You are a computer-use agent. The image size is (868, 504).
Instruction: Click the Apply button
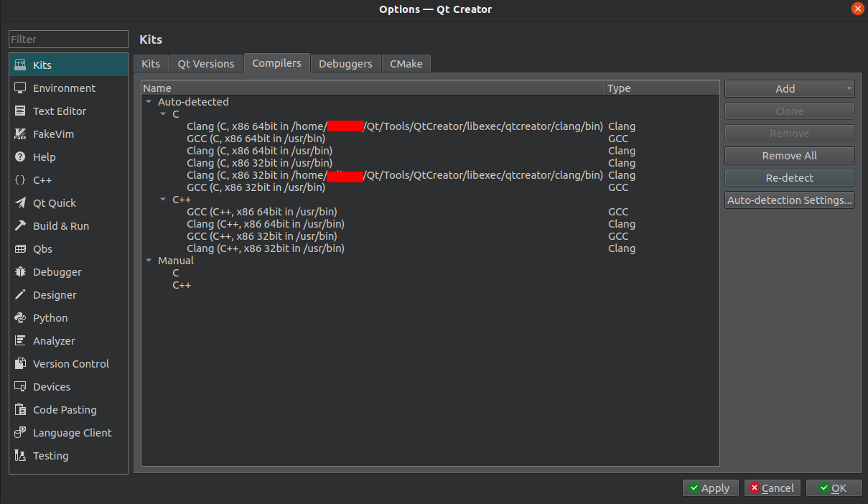[x=709, y=488]
